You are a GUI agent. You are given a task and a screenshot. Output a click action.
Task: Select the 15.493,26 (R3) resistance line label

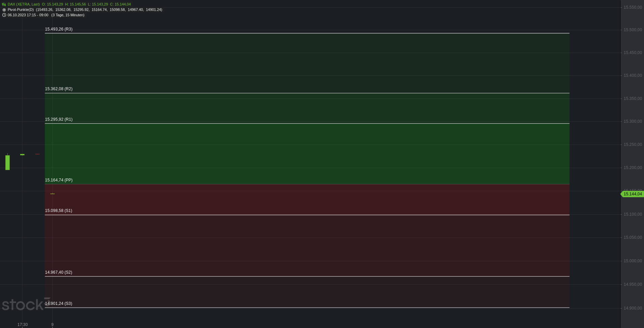click(59, 29)
